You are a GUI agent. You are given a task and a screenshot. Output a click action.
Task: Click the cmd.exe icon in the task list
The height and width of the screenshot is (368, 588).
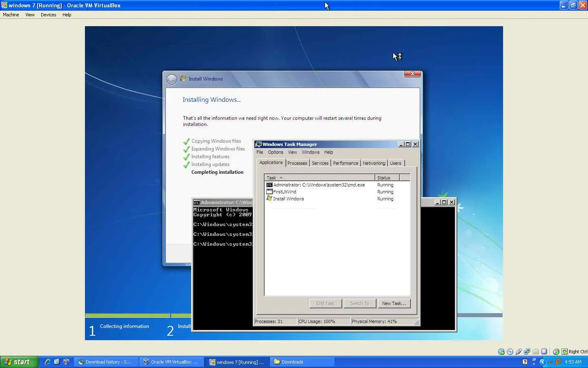(269, 185)
